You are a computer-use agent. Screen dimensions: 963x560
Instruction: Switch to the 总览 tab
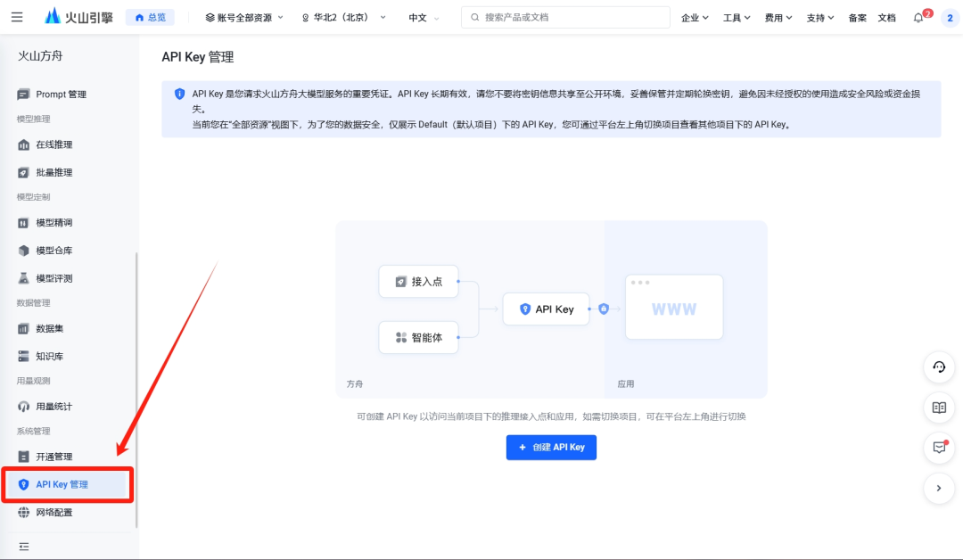click(150, 16)
